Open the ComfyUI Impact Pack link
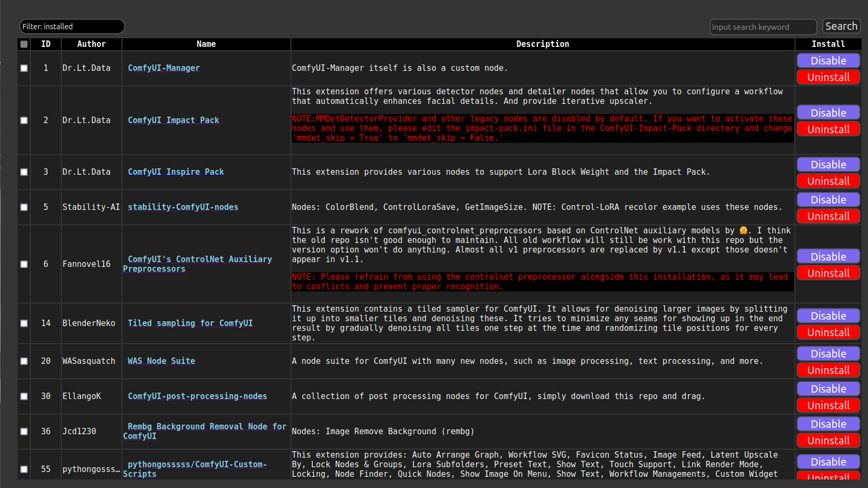This screenshot has width=868, height=488. coord(173,120)
